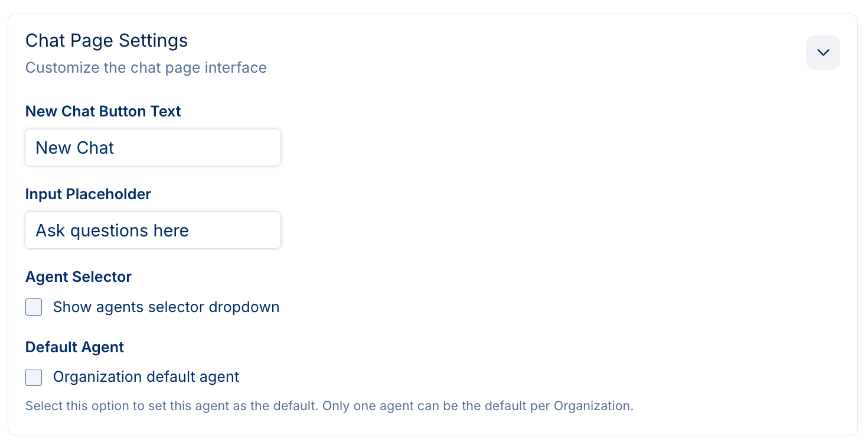Select the "Agent Selector" heading
The width and height of the screenshot is (868, 448).
tap(79, 277)
